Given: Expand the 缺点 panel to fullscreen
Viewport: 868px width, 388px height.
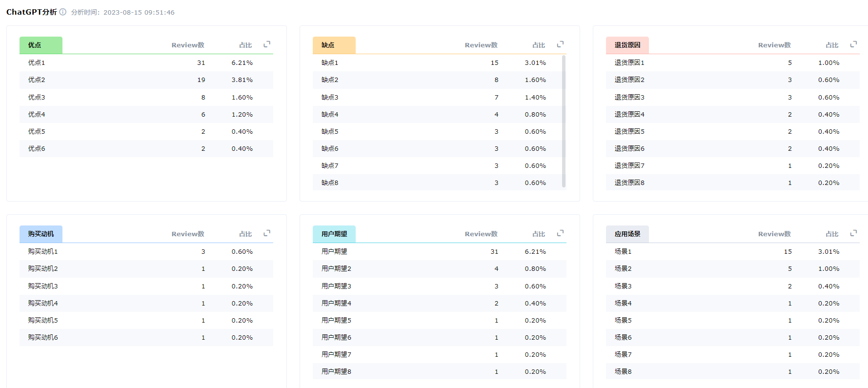Looking at the screenshot, I should pyautogui.click(x=560, y=44).
